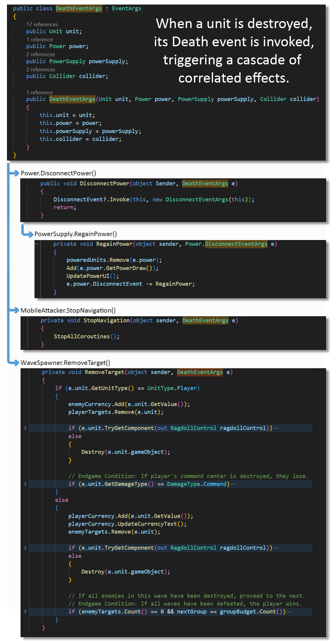333x644 pixels.
Task: Open '2 references' lens above PowerSupply powerSupply
Action: [41, 54]
